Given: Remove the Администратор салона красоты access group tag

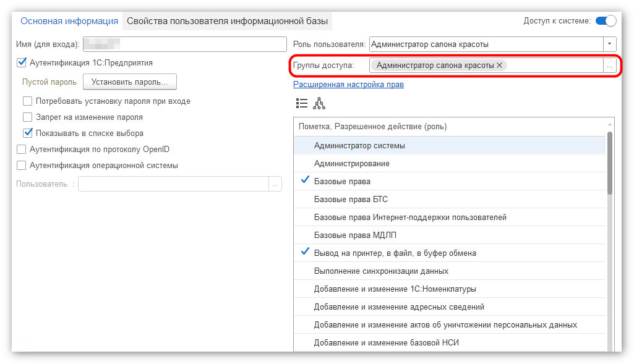Looking at the screenshot, I should 499,66.
